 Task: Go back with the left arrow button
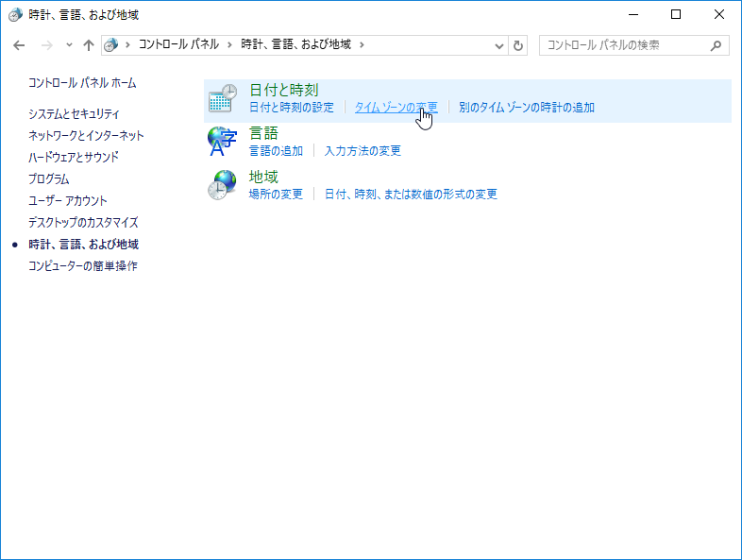coord(19,45)
